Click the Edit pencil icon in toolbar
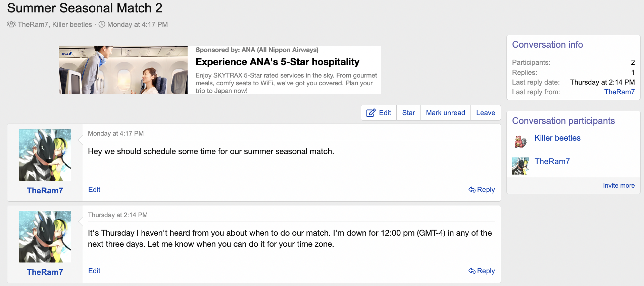Screen dimensions: 644x286 [x=370, y=113]
